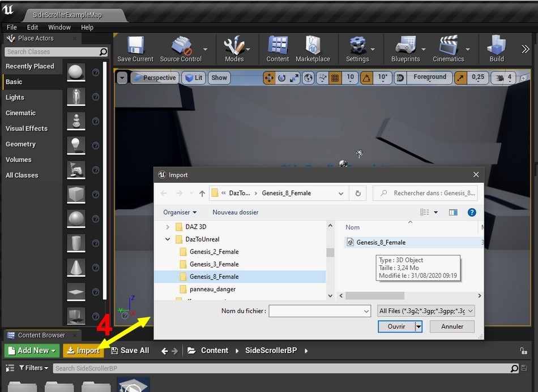Toggle scale snapping arrow icon

pyautogui.click(x=460, y=78)
